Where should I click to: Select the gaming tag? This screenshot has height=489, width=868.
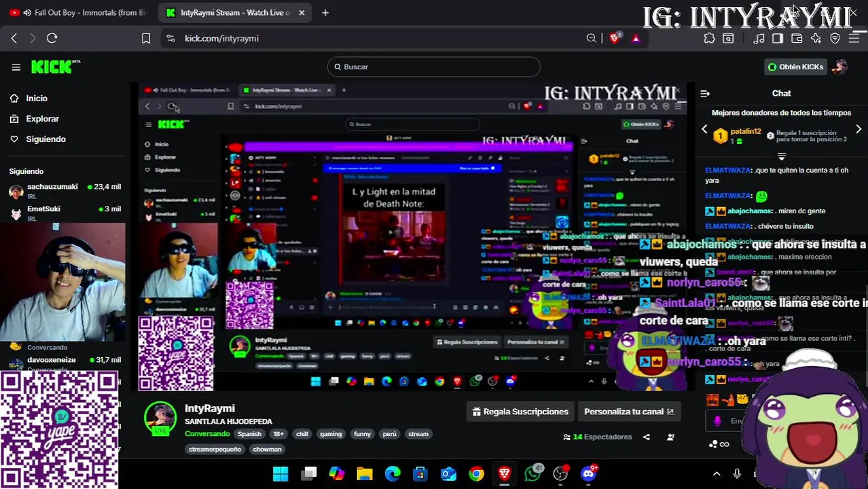[331, 434]
